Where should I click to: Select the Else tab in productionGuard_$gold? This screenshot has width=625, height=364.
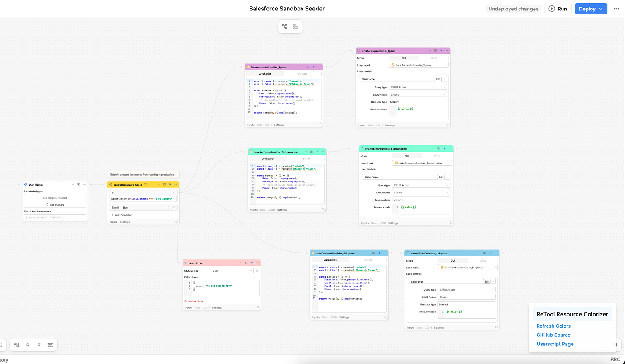tap(125, 207)
